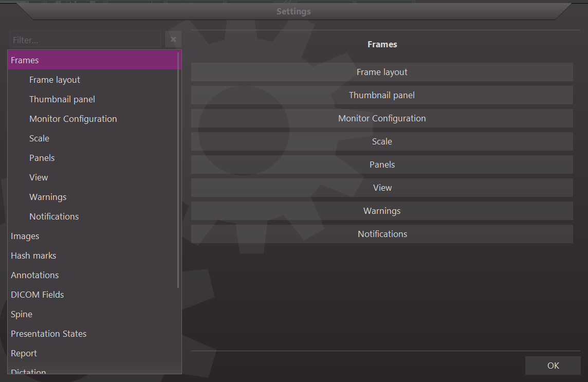The height and width of the screenshot is (382, 588).
Task: Click the Frame layout button in main pane
Action: click(x=382, y=72)
